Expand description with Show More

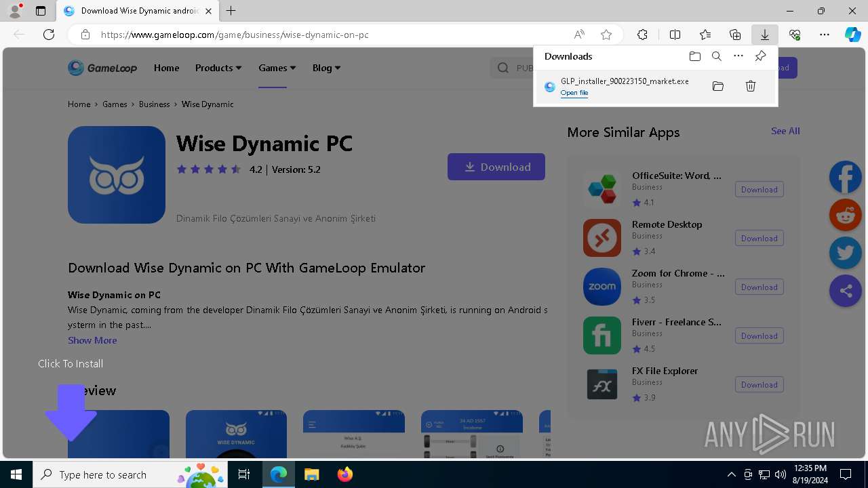click(92, 340)
